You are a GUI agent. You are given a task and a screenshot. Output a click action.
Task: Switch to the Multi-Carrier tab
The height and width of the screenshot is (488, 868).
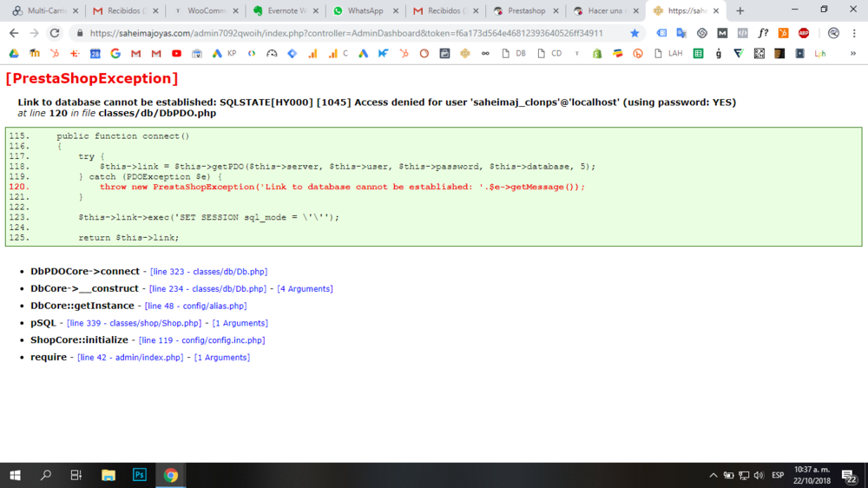click(43, 10)
